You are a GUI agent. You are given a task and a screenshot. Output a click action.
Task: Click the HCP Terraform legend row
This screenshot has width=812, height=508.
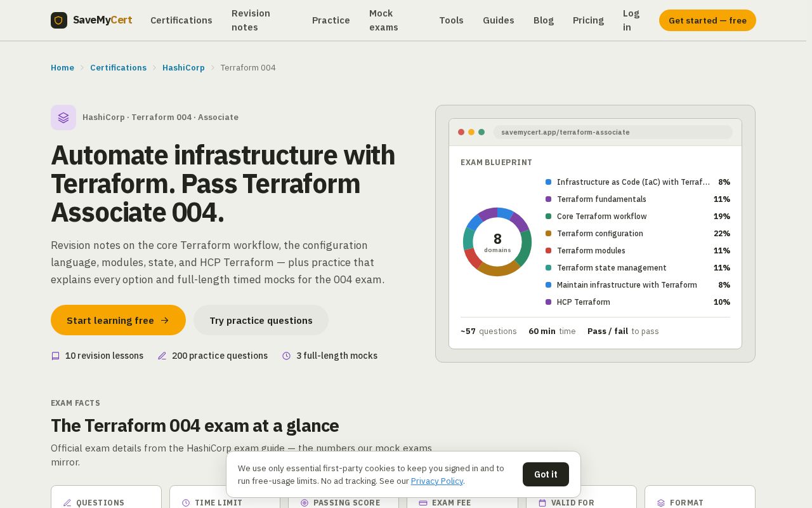click(638, 302)
